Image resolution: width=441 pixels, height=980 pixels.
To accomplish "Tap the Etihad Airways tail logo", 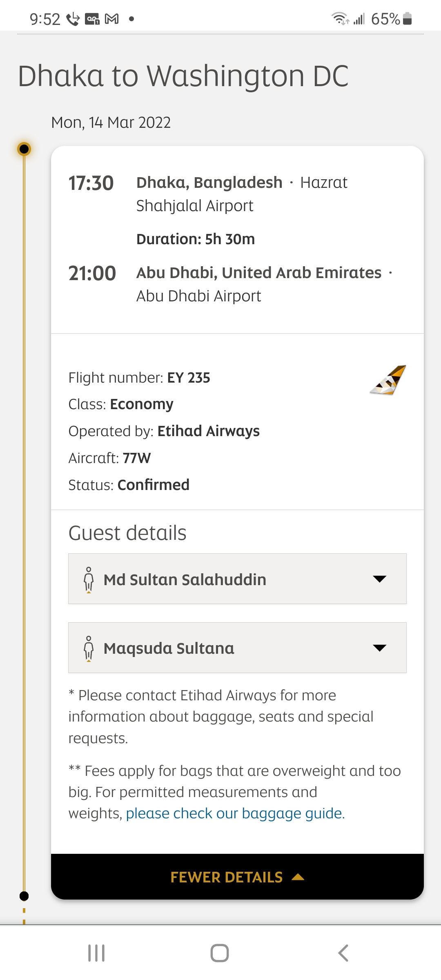I will [x=388, y=380].
